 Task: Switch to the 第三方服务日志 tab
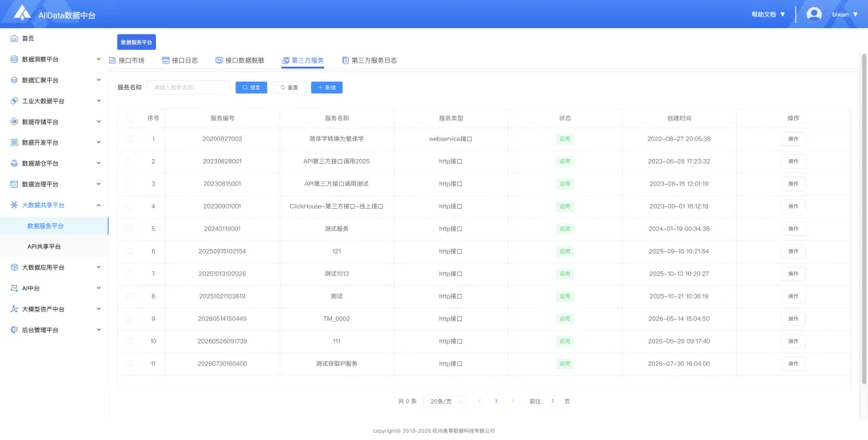(x=369, y=60)
